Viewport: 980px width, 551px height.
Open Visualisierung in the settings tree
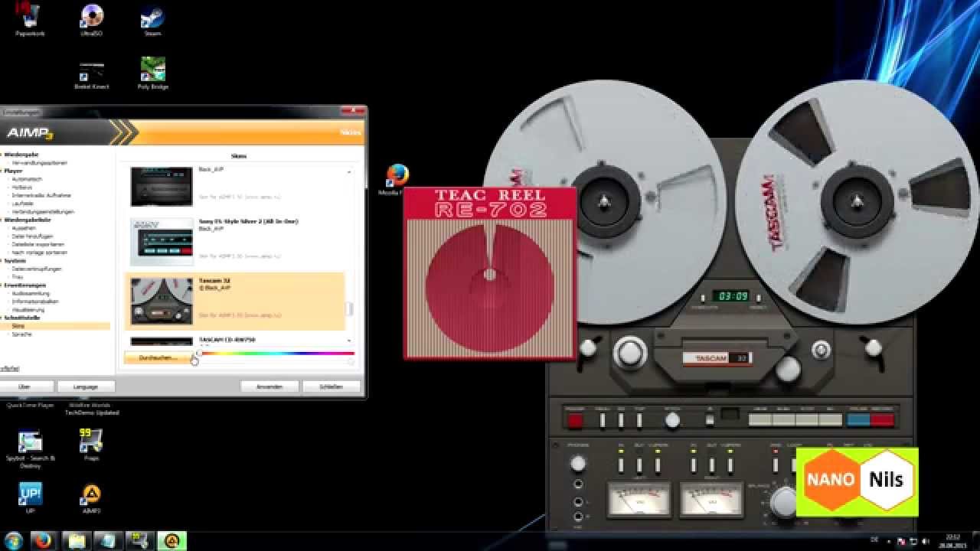pyautogui.click(x=29, y=309)
